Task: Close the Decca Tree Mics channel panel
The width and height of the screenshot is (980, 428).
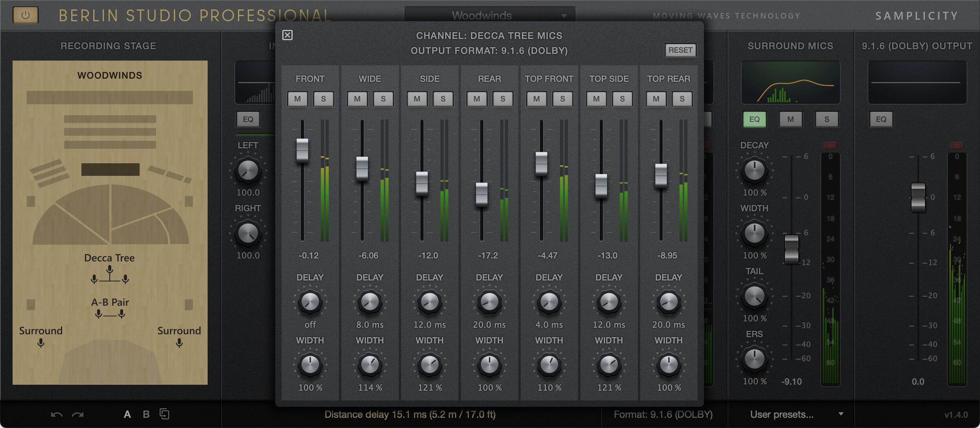Action: [x=287, y=35]
